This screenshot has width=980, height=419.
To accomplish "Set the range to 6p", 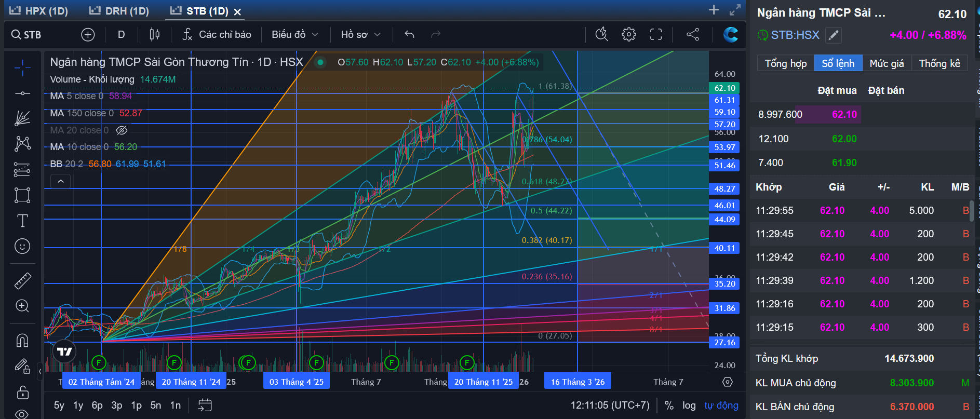I will 97,406.
